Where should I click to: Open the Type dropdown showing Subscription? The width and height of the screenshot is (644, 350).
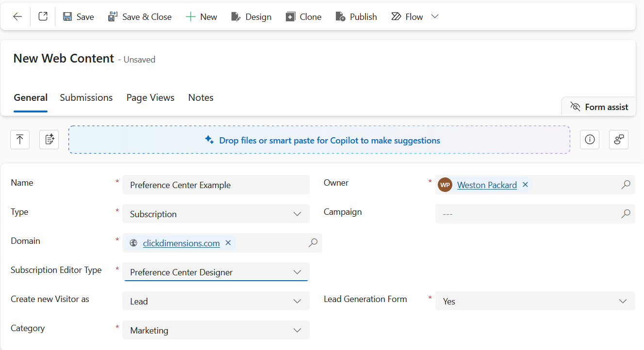216,214
